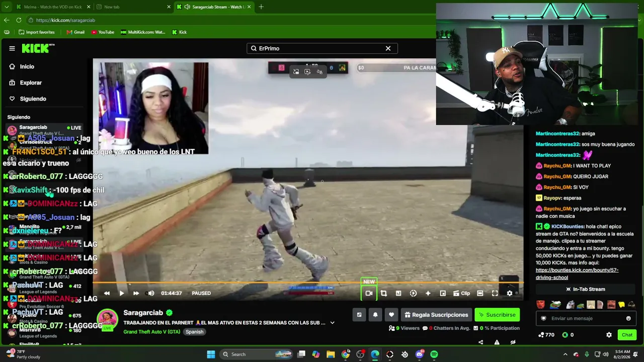Open player settings gear
Screen dimensions: 644x362
(x=510, y=293)
